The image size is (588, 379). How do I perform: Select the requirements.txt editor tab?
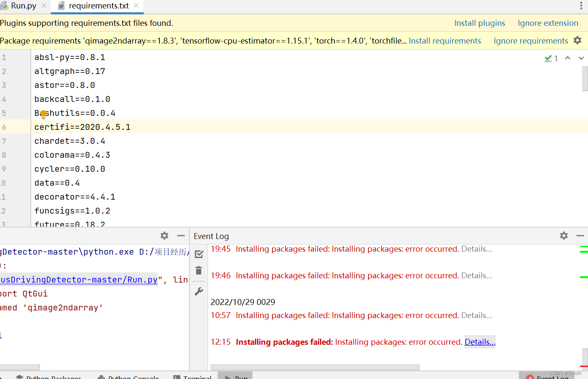tap(98, 6)
